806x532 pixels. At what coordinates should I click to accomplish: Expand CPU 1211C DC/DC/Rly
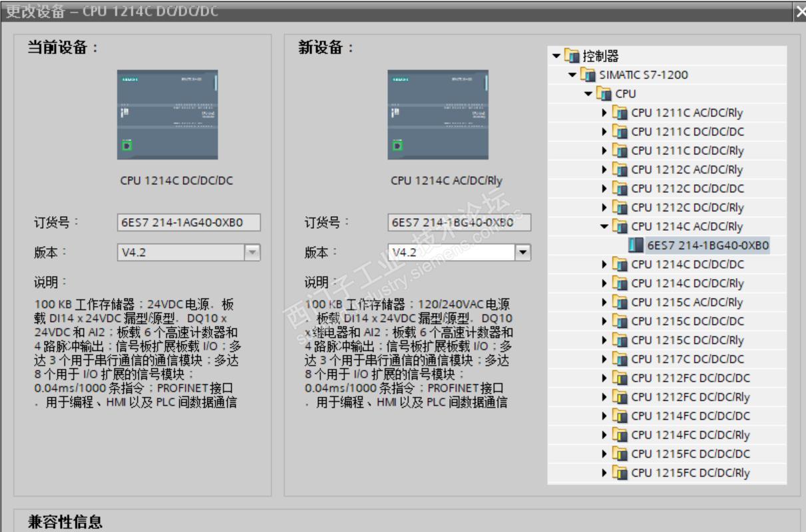click(x=604, y=151)
